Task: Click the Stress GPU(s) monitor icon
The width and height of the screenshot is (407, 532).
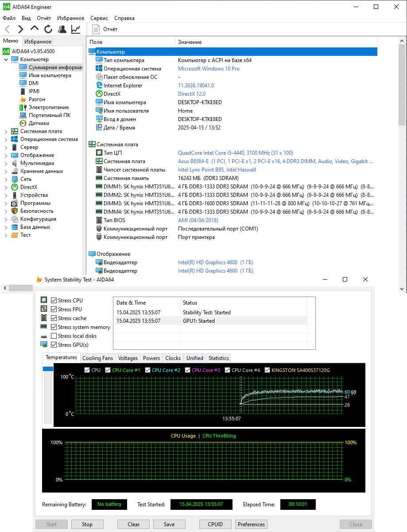Action: pyautogui.click(x=44, y=345)
